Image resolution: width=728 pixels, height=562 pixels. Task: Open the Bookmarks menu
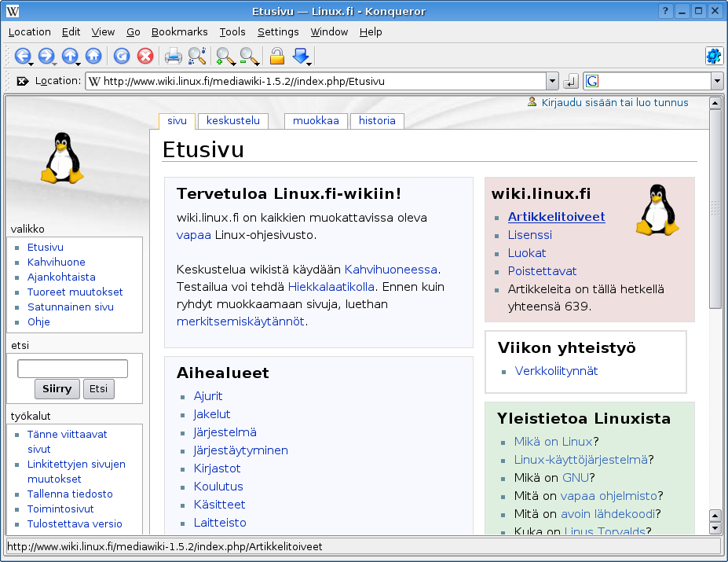point(179,32)
